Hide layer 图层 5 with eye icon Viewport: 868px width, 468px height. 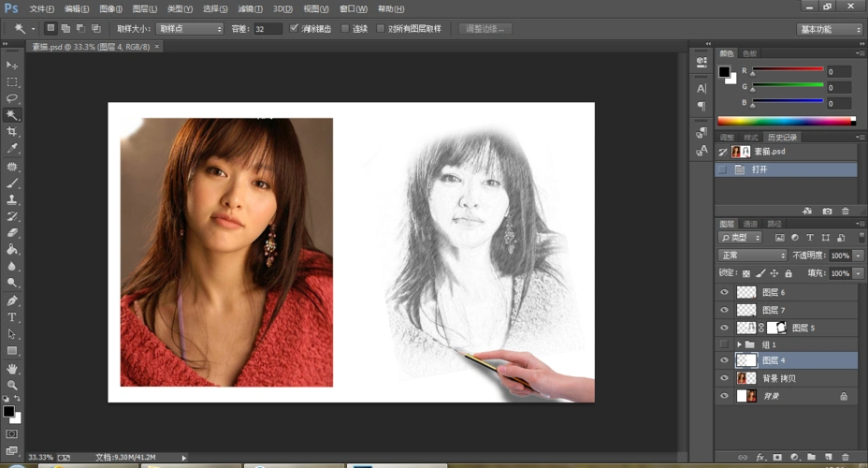[724, 328]
